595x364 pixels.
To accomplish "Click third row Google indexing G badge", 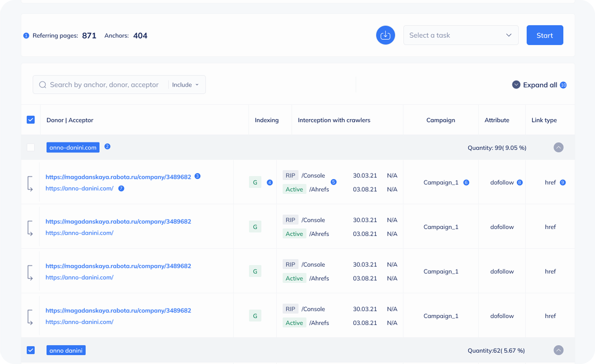I will coord(255,271).
